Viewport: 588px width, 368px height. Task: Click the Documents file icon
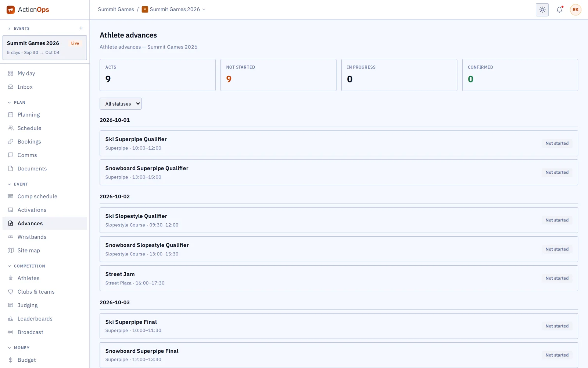point(11,169)
